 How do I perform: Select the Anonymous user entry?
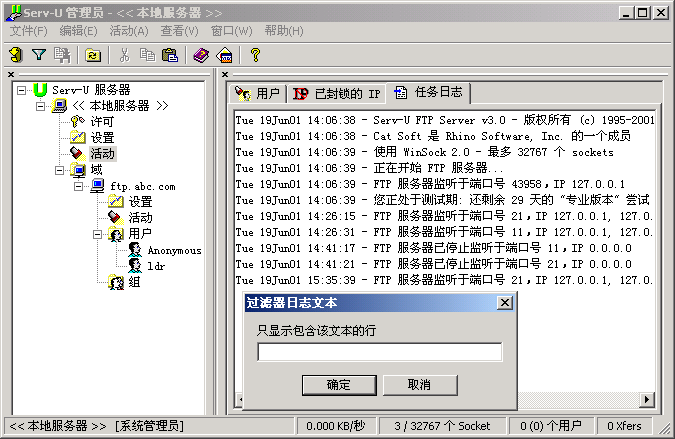click(174, 250)
